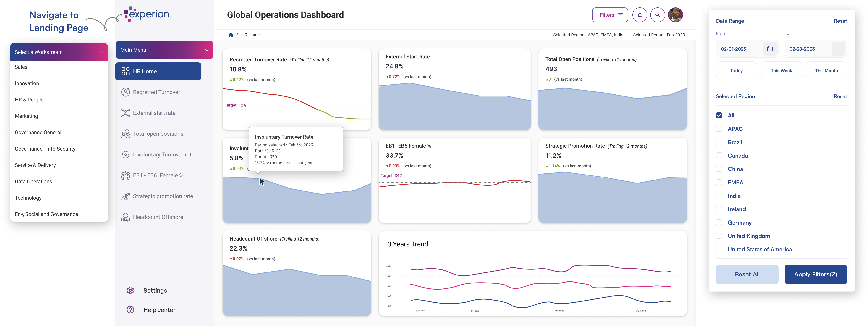
Task: Select Regretted Turnover menu item
Action: [156, 92]
